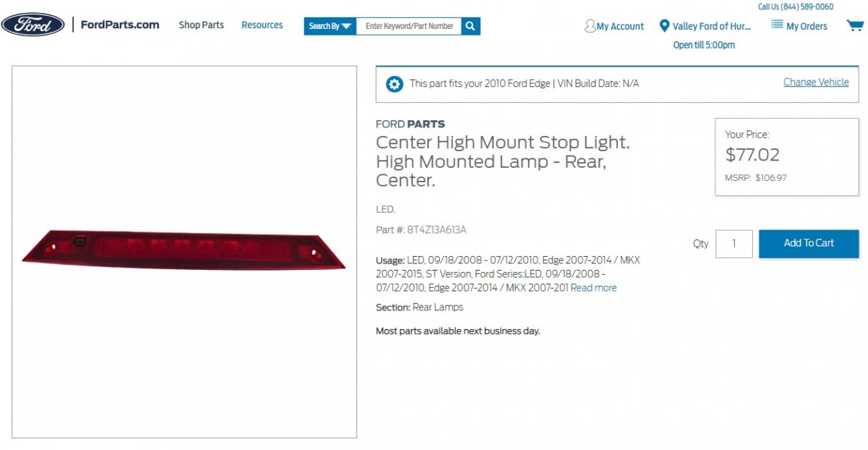This screenshot has height=450, width=868.
Task: Open the Search By dropdown
Action: pyautogui.click(x=330, y=26)
